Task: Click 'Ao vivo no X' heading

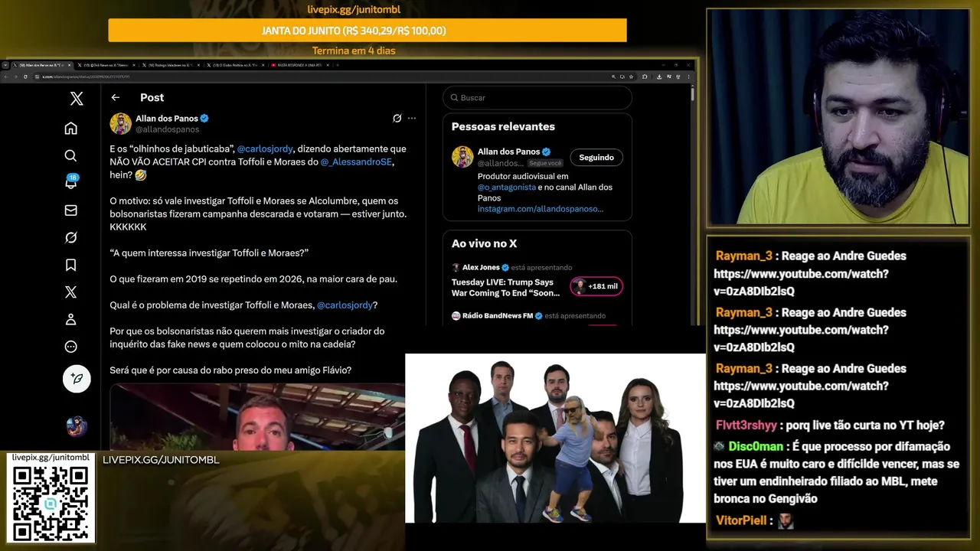Action: [484, 243]
